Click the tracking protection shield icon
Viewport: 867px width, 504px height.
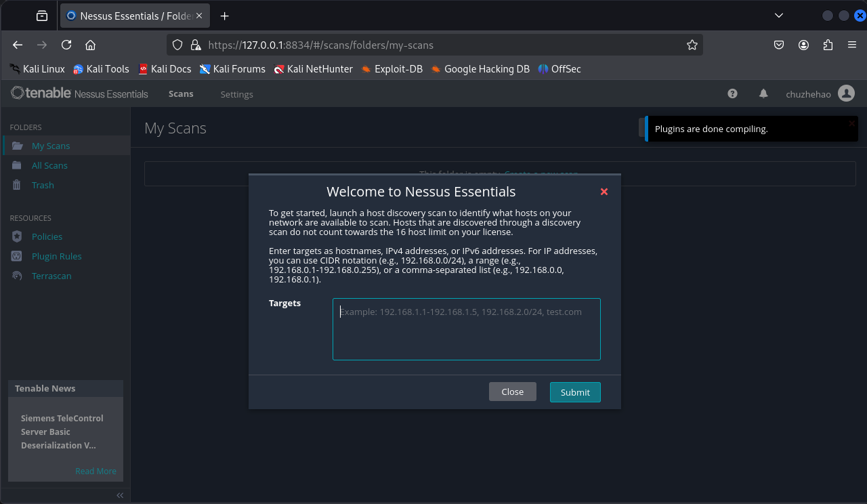pos(177,45)
